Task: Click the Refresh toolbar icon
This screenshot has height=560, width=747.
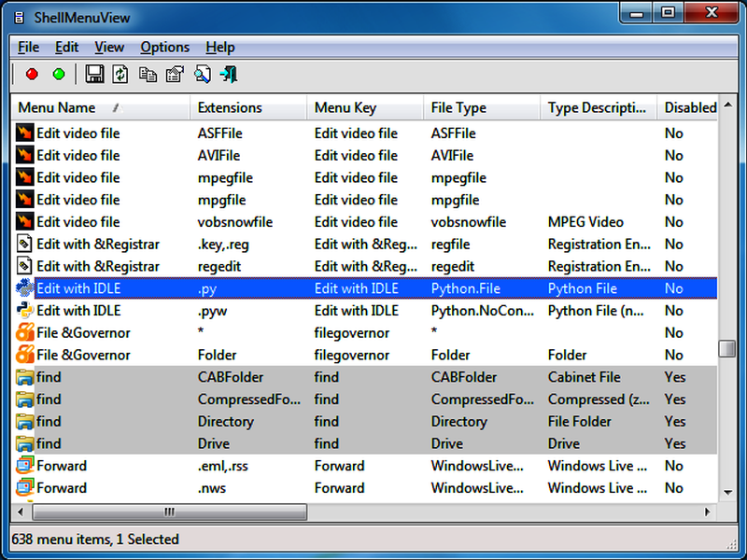Action: click(x=120, y=75)
